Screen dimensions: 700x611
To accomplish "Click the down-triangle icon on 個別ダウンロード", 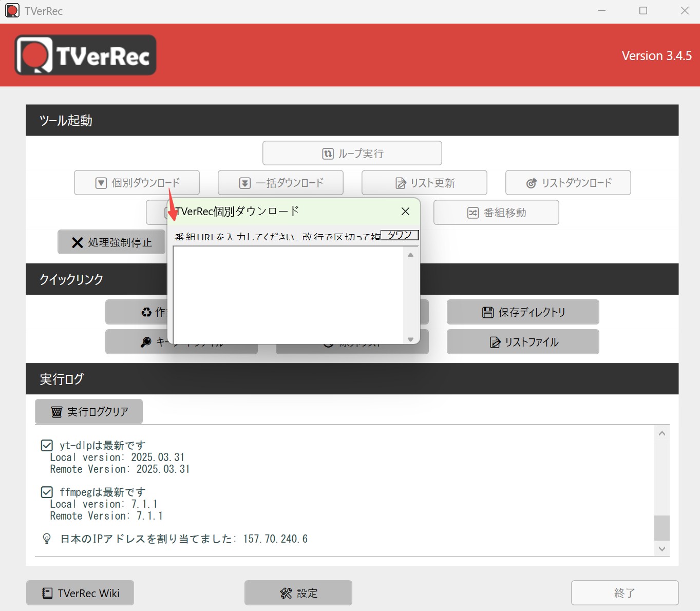I will [x=101, y=183].
